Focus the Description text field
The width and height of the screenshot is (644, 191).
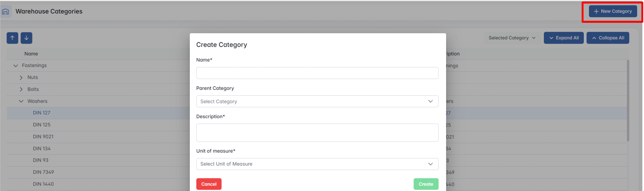(x=317, y=132)
